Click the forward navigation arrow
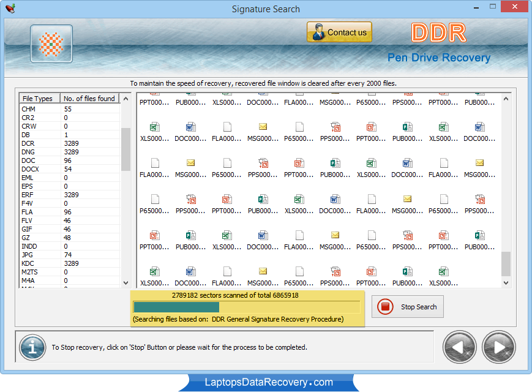532x392 pixels. click(498, 347)
